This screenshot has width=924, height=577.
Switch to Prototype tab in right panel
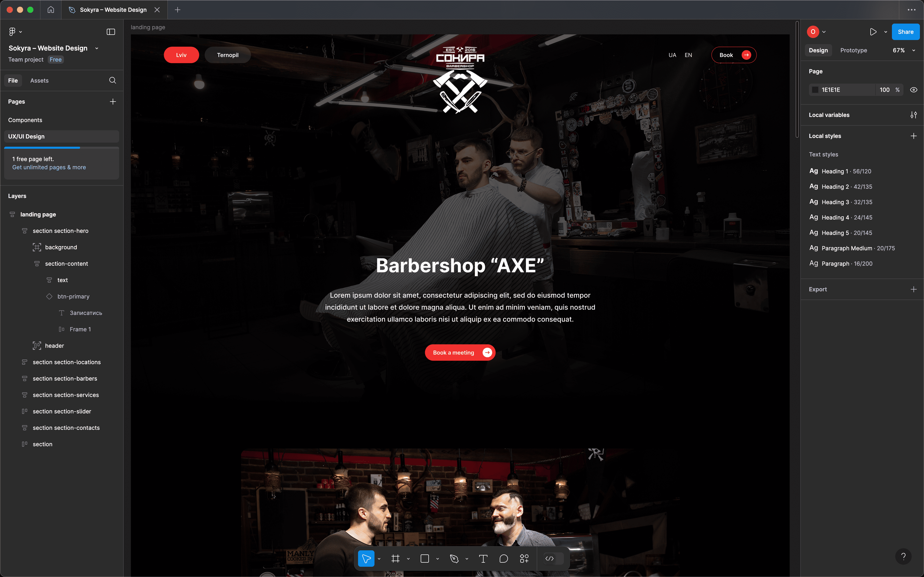(x=853, y=50)
